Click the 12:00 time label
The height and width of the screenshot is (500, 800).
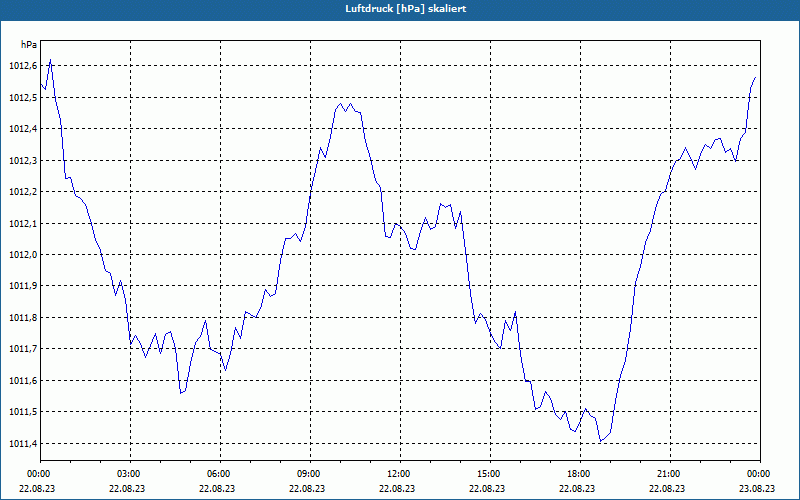(399, 474)
